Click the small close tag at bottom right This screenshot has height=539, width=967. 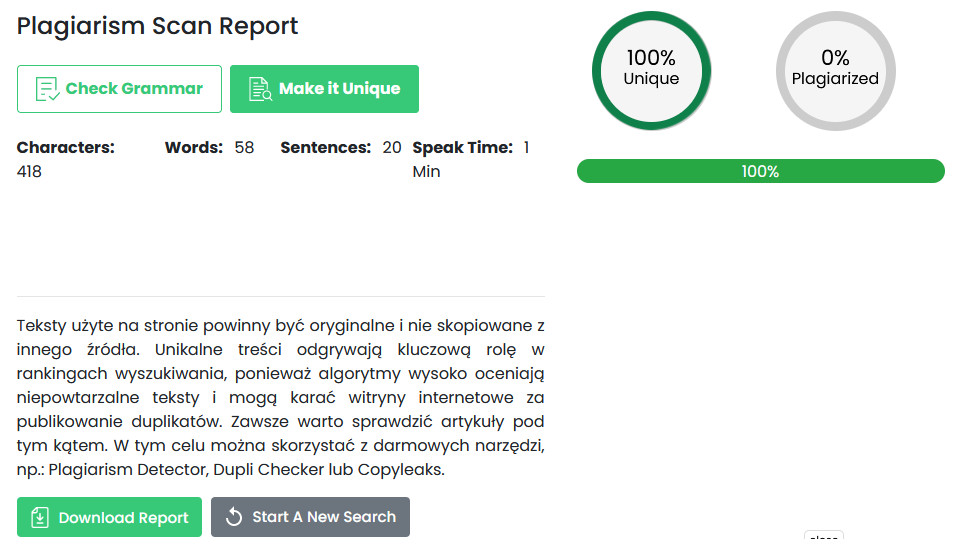tap(824, 535)
